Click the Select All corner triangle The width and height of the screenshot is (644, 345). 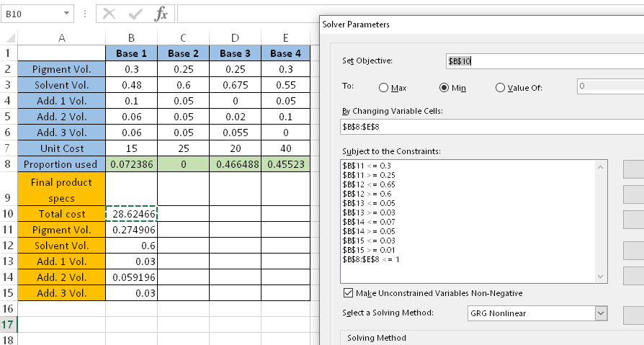click(9, 37)
